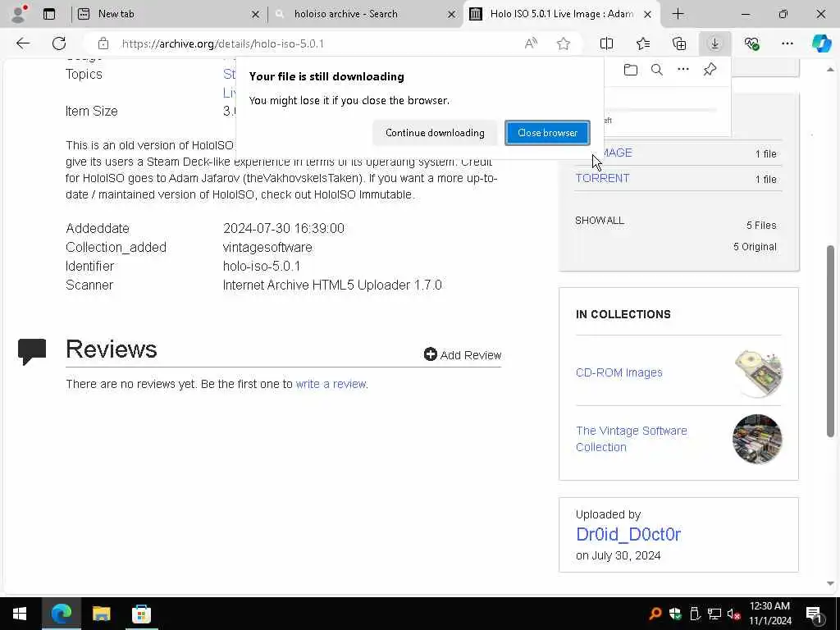Click the Edge profile avatar icon
Image resolution: width=840 pixels, height=630 pixels.
click(18, 14)
